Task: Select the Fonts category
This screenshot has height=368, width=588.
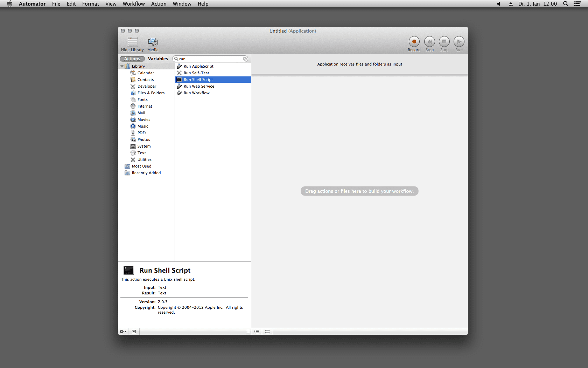Action: (x=146, y=100)
